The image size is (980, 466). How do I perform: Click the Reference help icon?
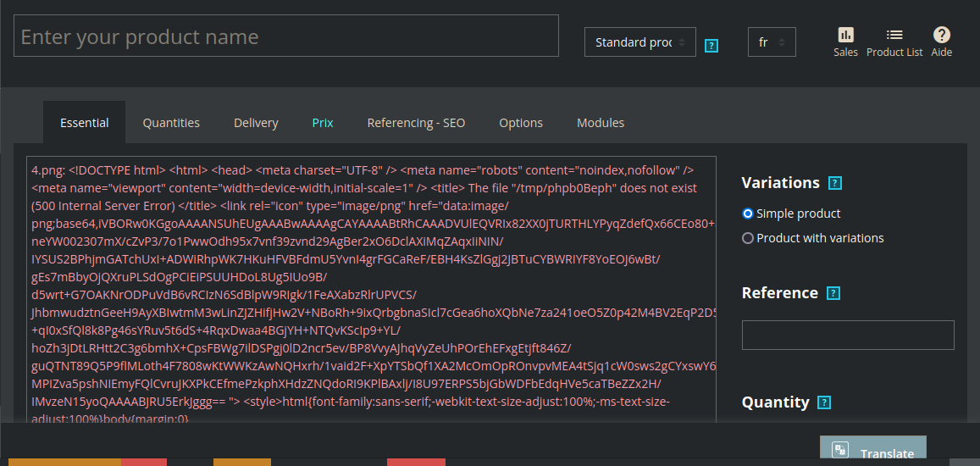click(x=833, y=293)
